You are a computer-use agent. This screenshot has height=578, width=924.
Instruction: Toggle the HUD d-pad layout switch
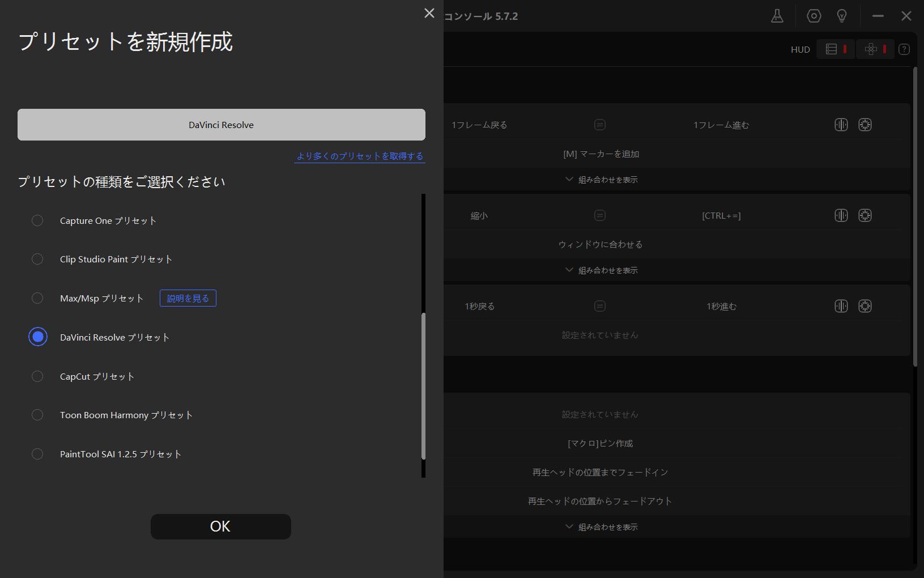(x=875, y=49)
